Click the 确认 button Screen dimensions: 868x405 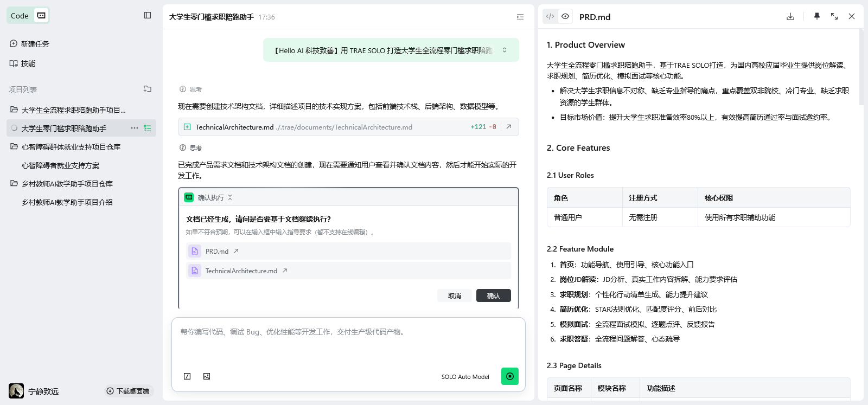coord(493,295)
